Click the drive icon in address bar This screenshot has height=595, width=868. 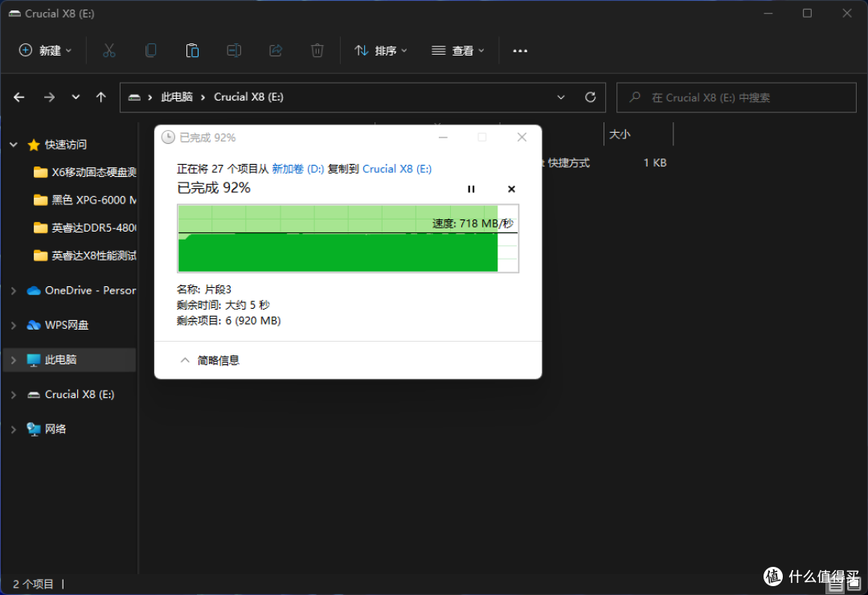(x=134, y=97)
